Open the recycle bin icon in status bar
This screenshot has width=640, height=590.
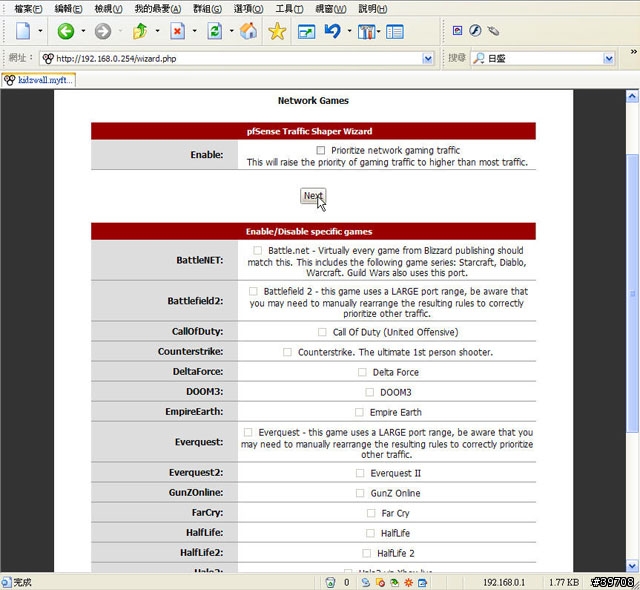[x=330, y=582]
